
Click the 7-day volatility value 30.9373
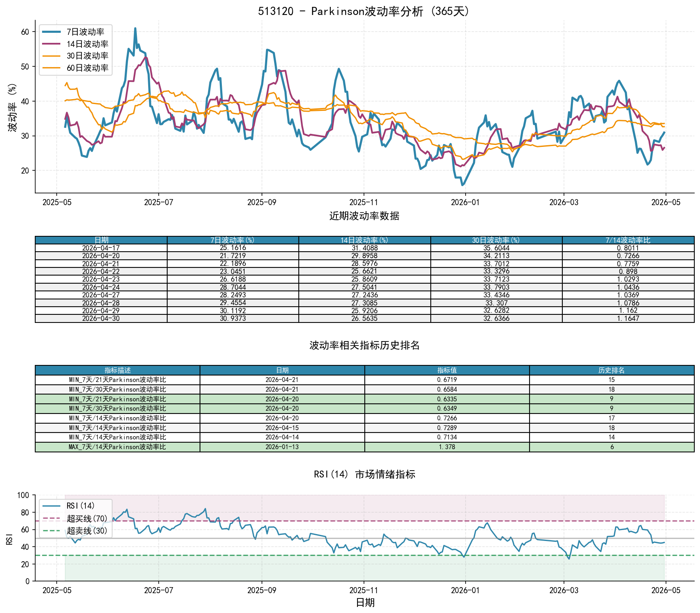point(233,318)
